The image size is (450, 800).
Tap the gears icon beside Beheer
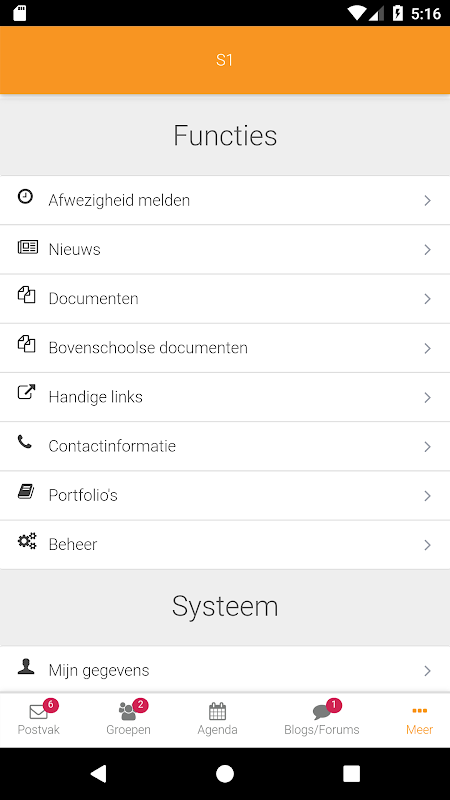click(27, 541)
